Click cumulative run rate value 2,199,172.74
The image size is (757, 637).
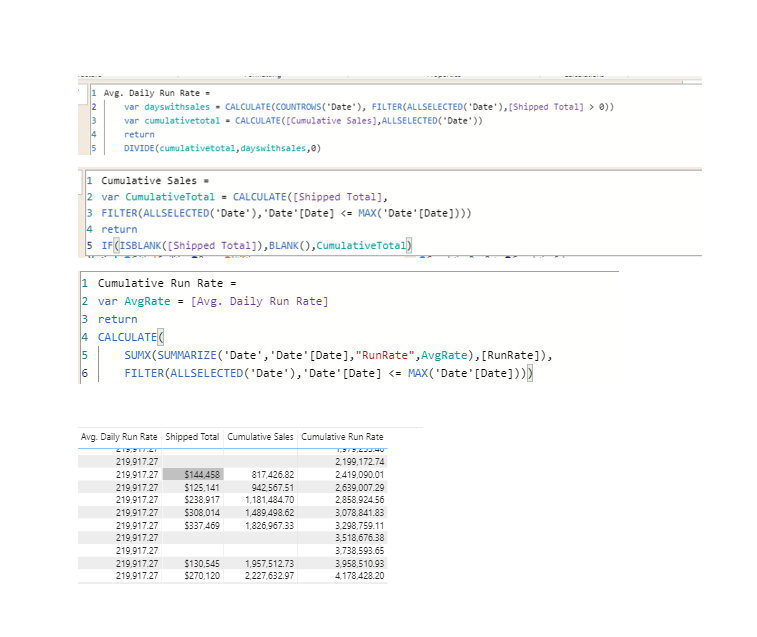(360, 462)
